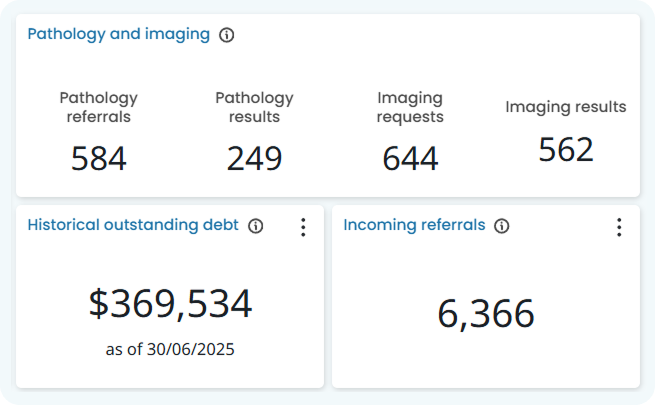
Task: Click the 6,366 incoming referrals count
Action: point(486,314)
